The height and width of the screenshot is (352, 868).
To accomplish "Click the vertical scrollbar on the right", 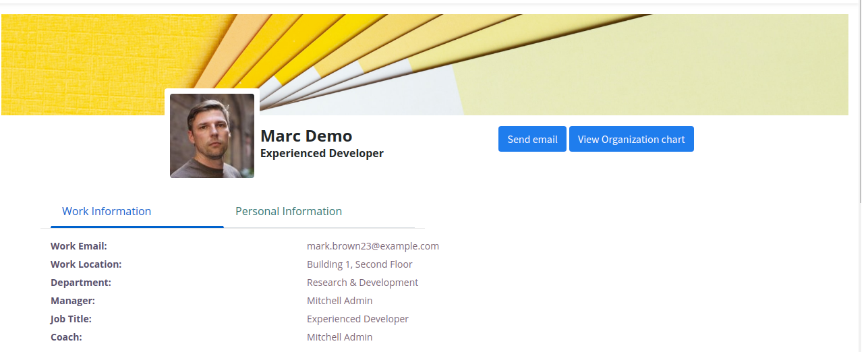I will point(859,101).
